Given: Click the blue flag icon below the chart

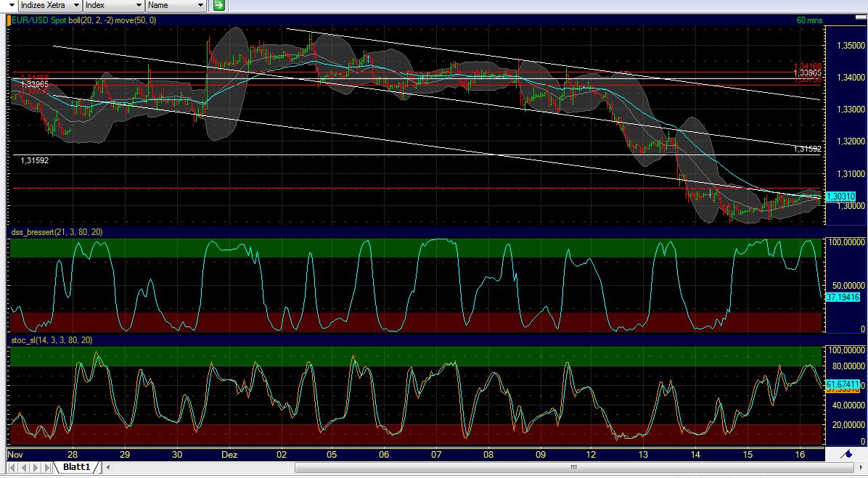Looking at the screenshot, I should pyautogui.click(x=847, y=454).
